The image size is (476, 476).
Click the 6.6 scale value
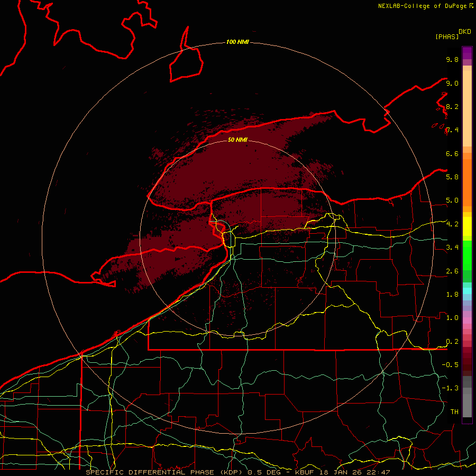click(x=452, y=153)
